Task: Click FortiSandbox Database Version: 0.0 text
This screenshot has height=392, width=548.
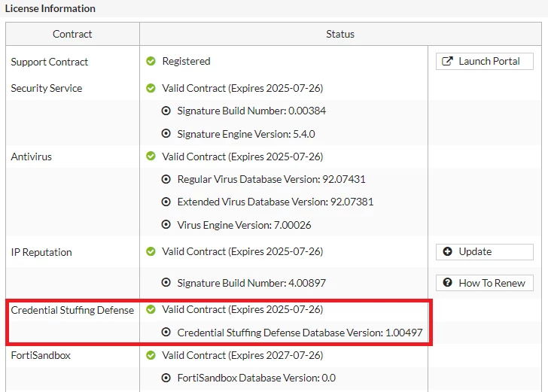Action: click(x=257, y=378)
